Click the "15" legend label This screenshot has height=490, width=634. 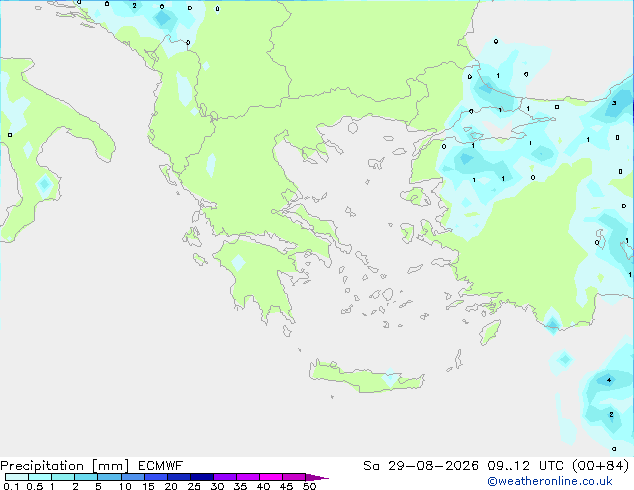(148, 486)
